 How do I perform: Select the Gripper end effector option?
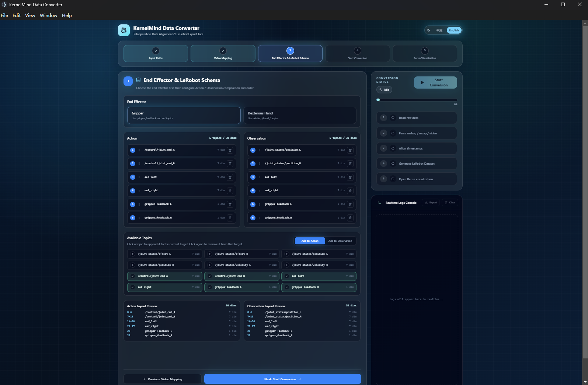pos(184,116)
